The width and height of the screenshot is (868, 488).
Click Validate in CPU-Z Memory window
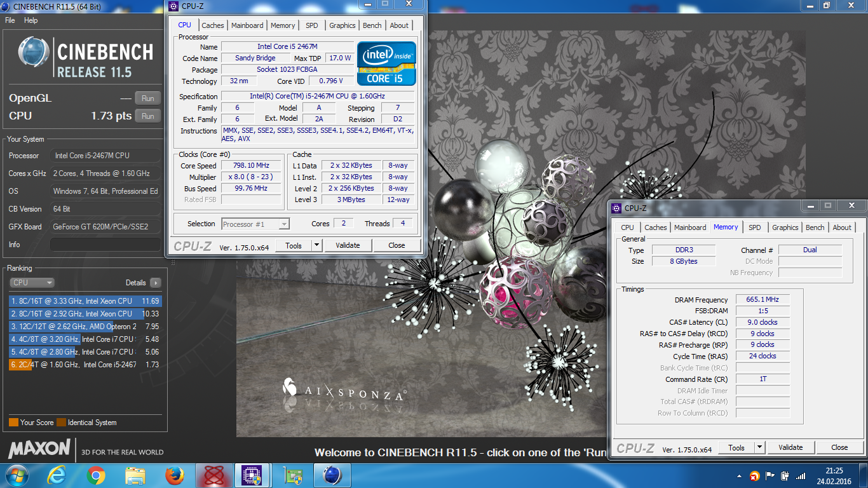(x=790, y=447)
